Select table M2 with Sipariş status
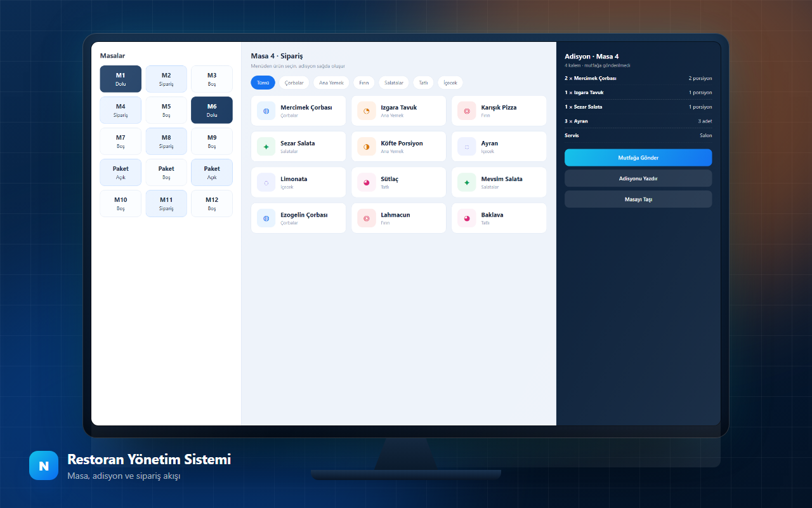The image size is (812, 508). click(x=166, y=79)
